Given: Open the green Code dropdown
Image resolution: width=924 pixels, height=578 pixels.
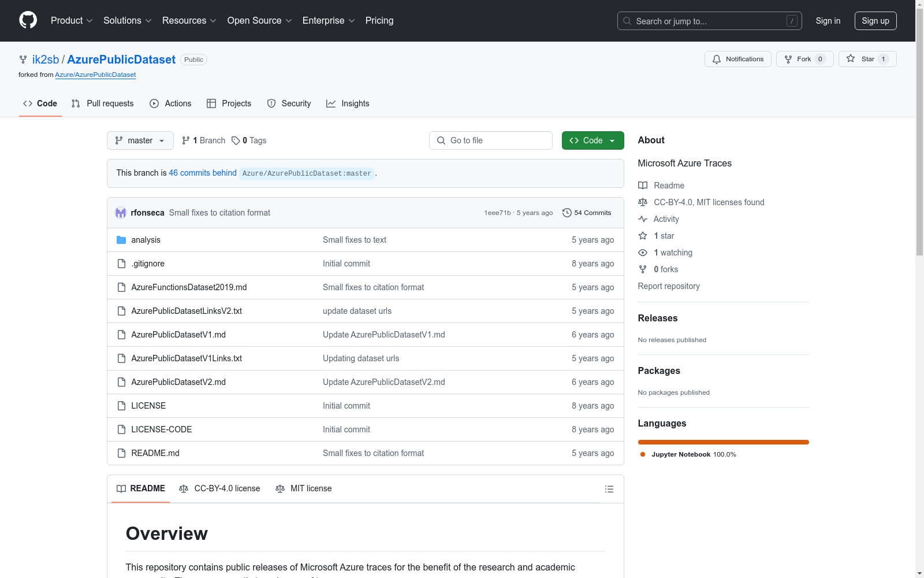Looking at the screenshot, I should 593,140.
